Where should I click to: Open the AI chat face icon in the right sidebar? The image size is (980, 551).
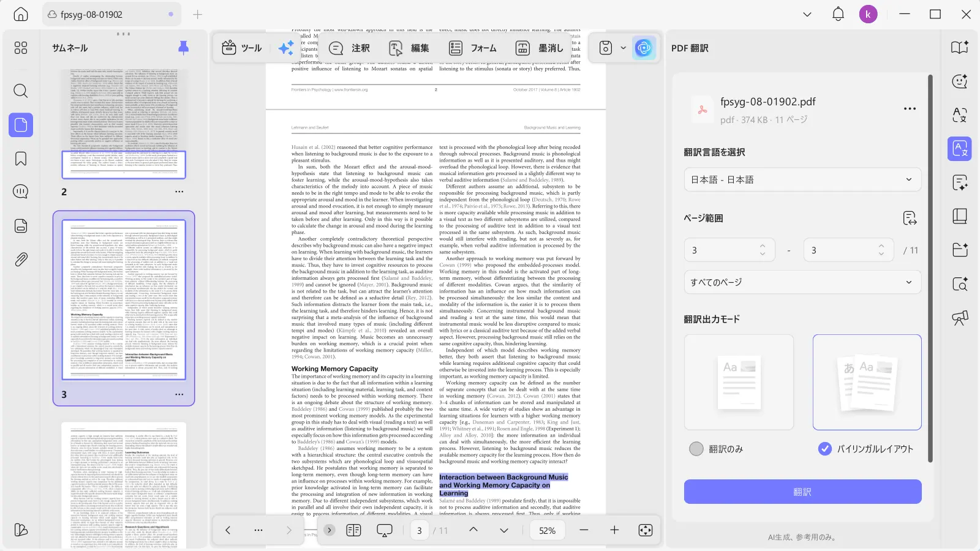pyautogui.click(x=960, y=81)
